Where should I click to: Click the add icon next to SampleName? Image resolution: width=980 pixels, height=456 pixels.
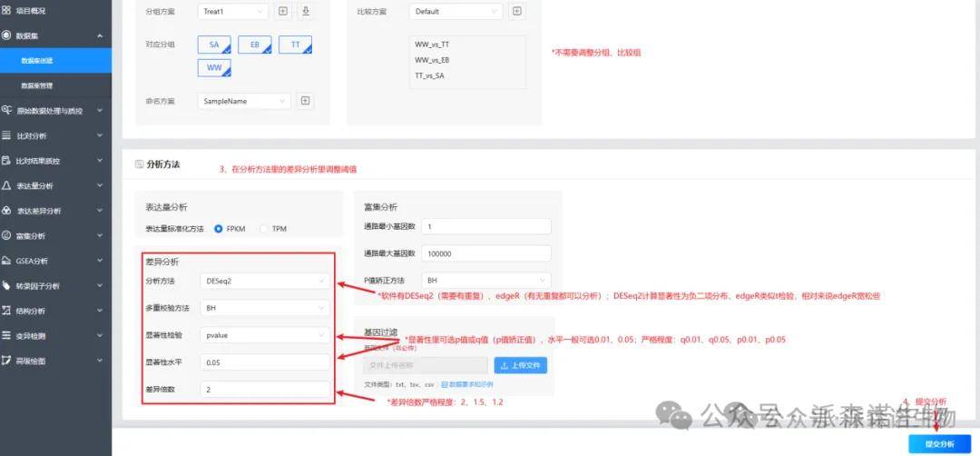306,101
